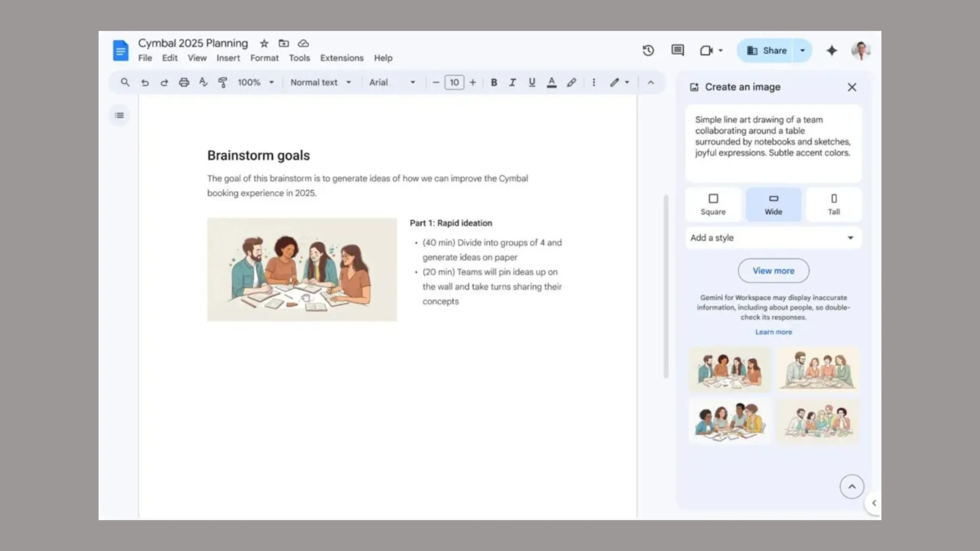Screen dimensions: 980x551
Task: Activate the paint format tool
Action: click(222, 82)
